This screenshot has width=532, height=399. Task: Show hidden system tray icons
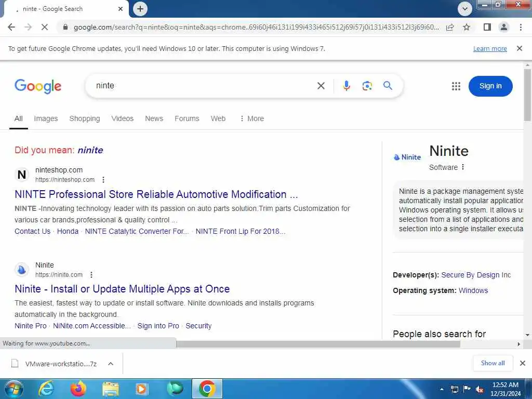pyautogui.click(x=442, y=389)
